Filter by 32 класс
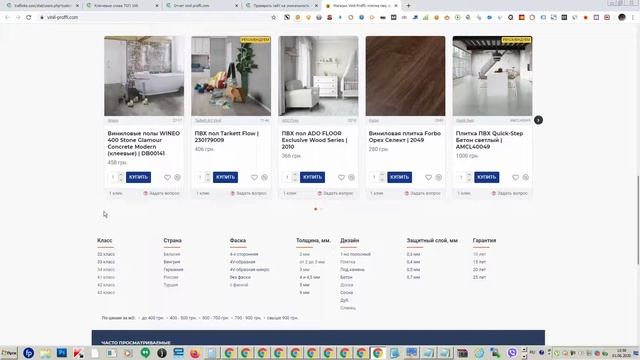Image resolution: width=640 pixels, height=360 pixels. [106, 254]
